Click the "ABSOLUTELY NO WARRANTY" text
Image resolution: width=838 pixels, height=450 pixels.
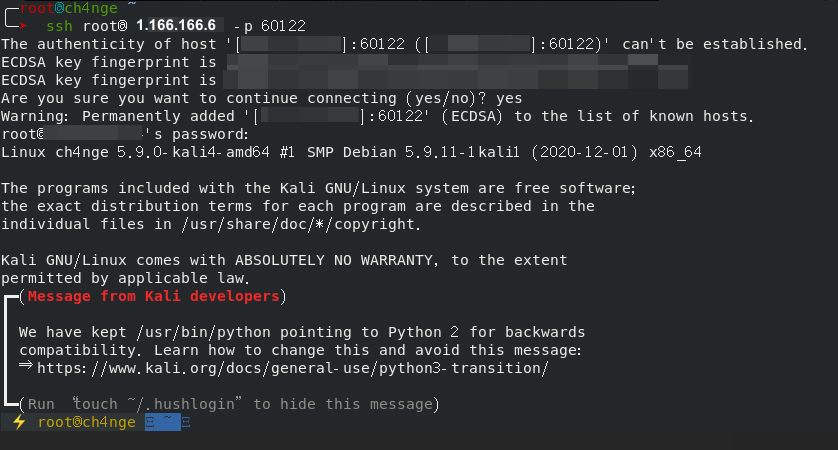[x=338, y=260]
